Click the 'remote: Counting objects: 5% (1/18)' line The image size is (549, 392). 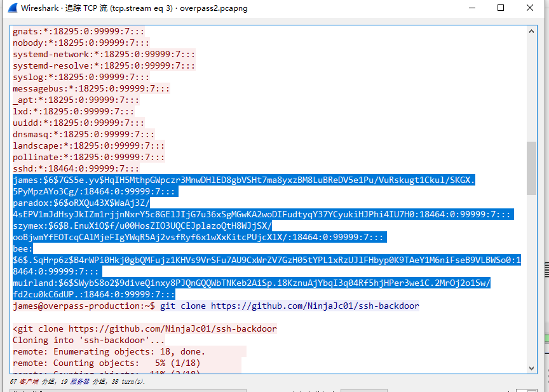pos(107,363)
